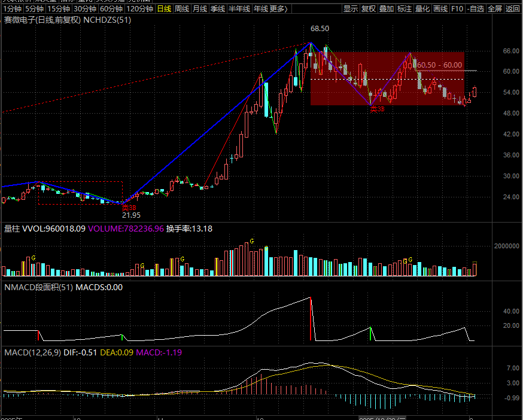Open the 显示 display menu
The height and width of the screenshot is (420, 523).
pyautogui.click(x=351, y=8)
